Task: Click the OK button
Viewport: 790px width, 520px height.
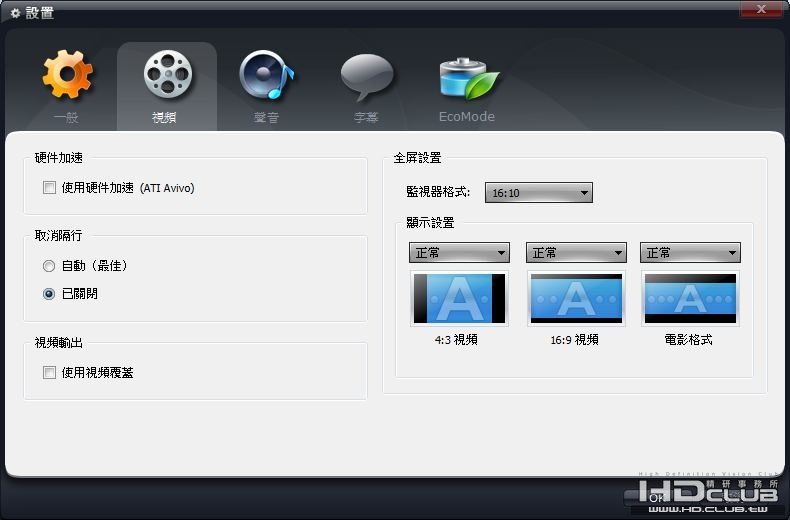Action: click(657, 498)
